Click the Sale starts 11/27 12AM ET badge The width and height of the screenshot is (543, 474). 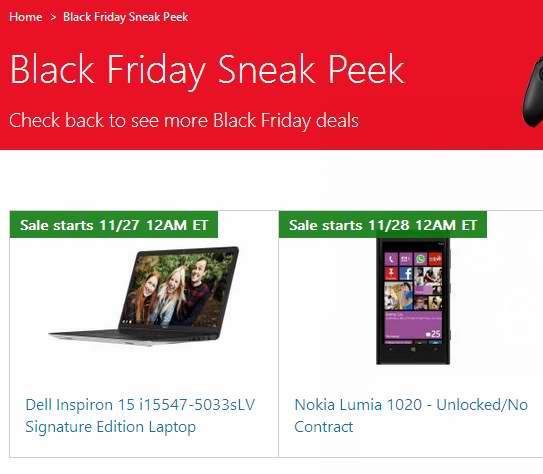click(114, 225)
